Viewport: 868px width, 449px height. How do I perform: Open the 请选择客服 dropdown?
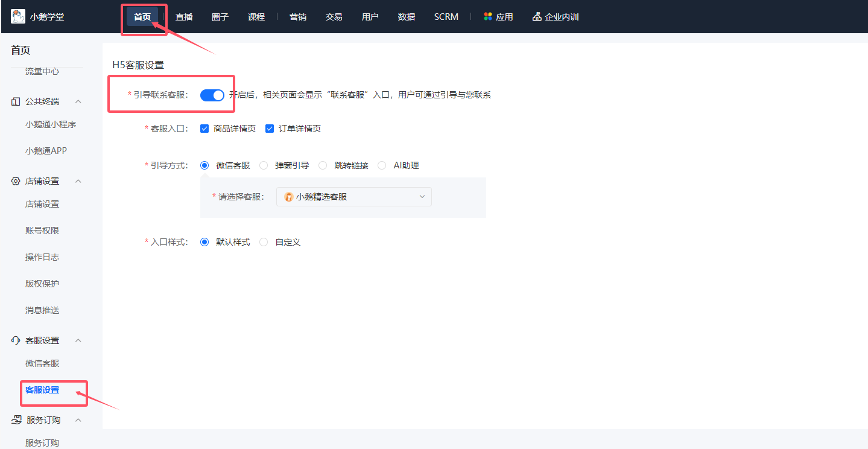pos(422,196)
